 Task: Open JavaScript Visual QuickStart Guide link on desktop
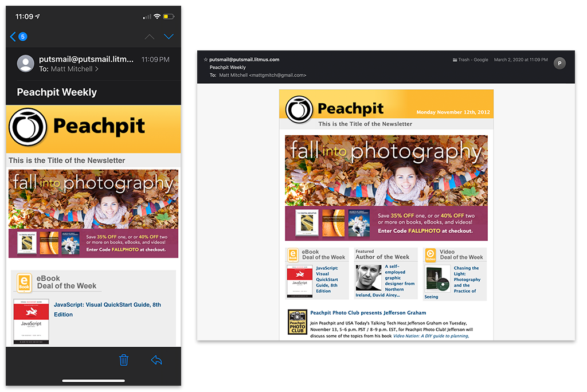click(327, 280)
